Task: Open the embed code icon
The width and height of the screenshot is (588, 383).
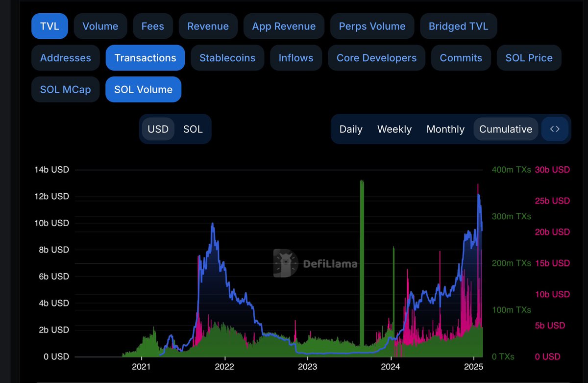Action: click(555, 129)
